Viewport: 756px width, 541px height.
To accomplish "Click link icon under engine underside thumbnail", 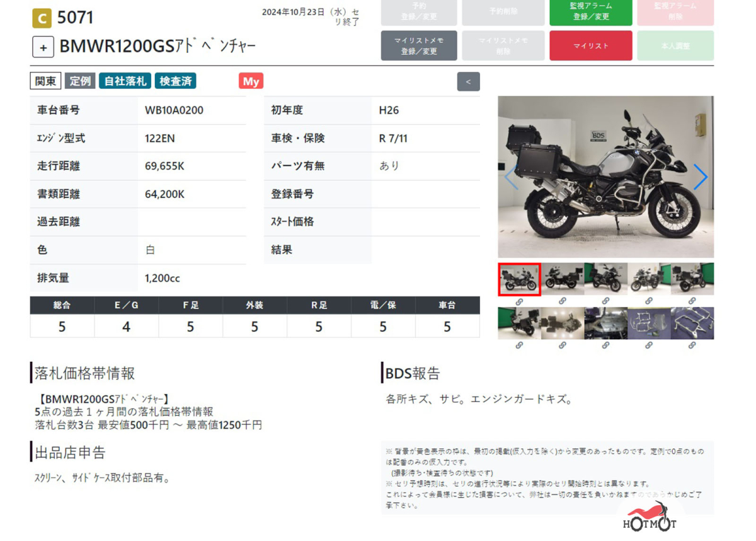I will tap(605, 346).
